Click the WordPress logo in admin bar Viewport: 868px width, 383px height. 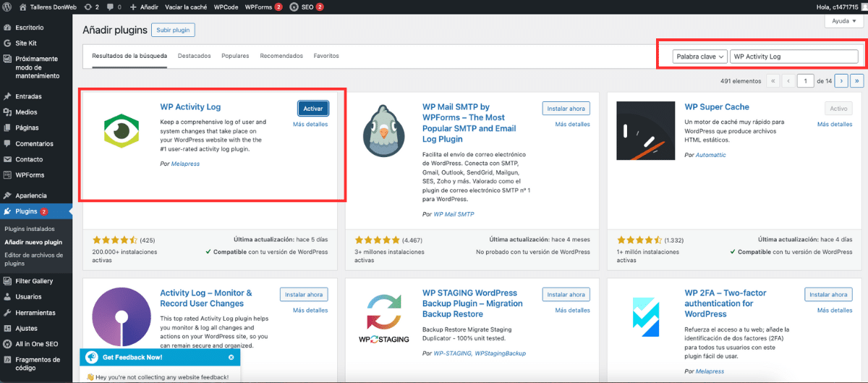8,7
